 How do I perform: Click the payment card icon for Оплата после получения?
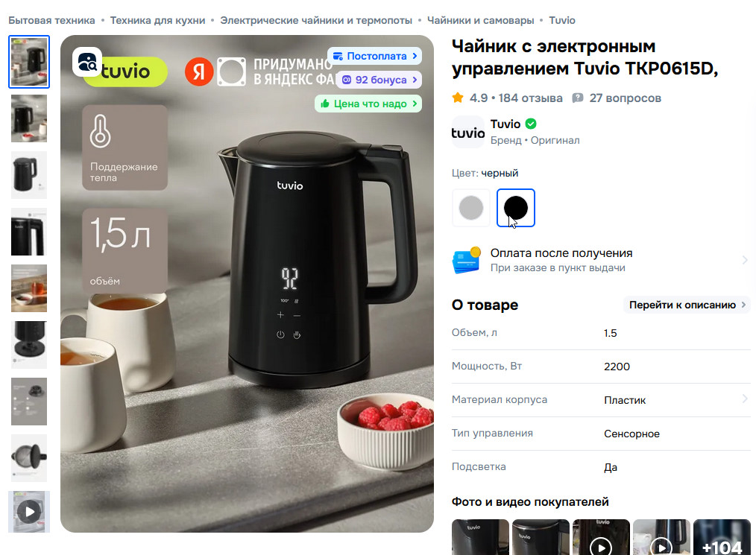click(x=467, y=260)
